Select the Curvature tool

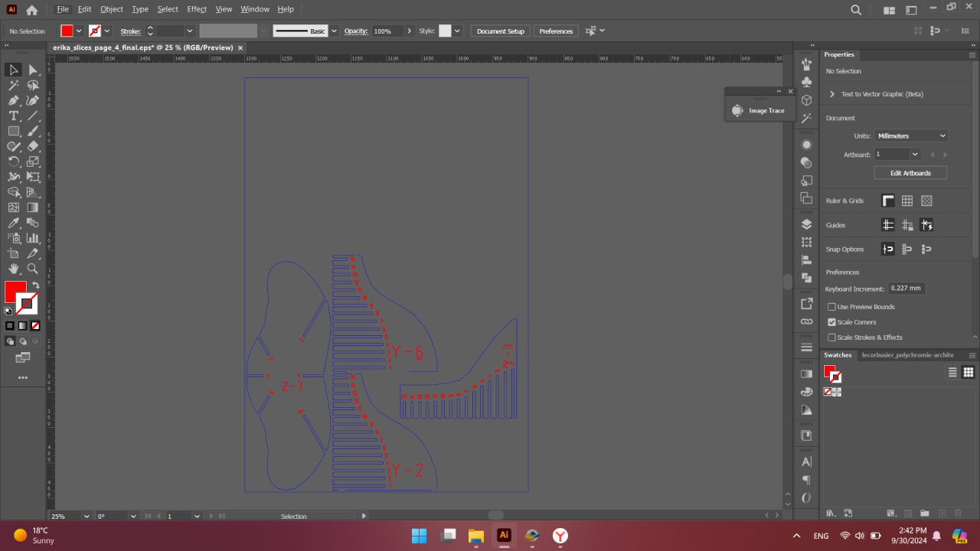(33, 100)
